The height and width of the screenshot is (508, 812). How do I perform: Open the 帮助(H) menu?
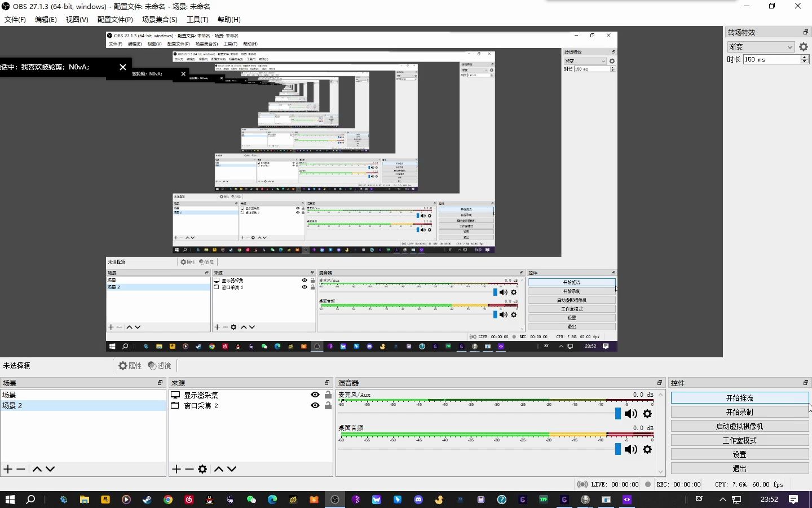(x=229, y=20)
